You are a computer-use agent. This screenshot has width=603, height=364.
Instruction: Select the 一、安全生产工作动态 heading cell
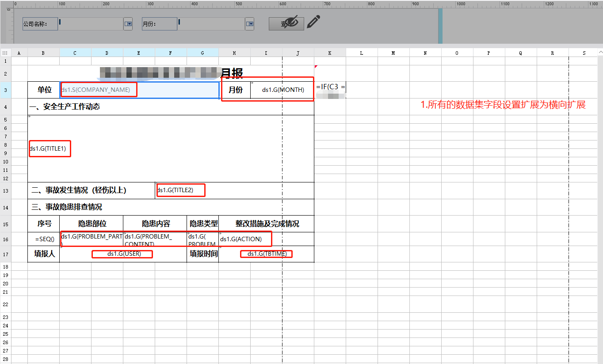(171, 106)
